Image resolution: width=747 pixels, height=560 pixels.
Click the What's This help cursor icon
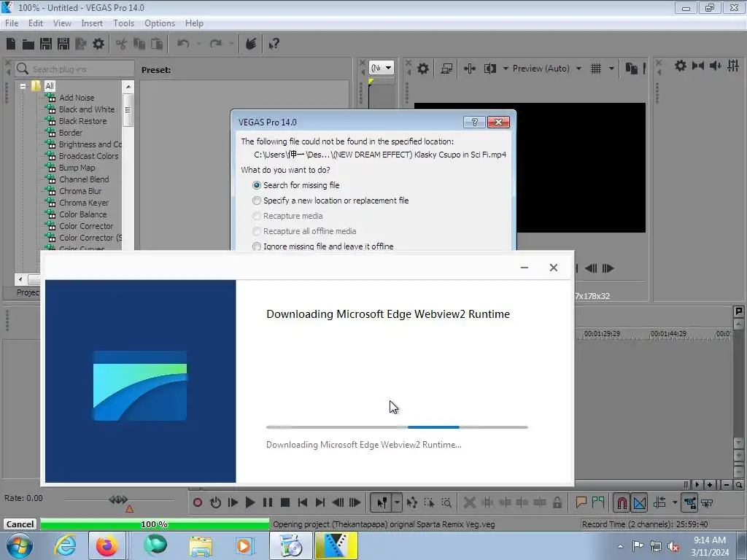click(x=274, y=44)
